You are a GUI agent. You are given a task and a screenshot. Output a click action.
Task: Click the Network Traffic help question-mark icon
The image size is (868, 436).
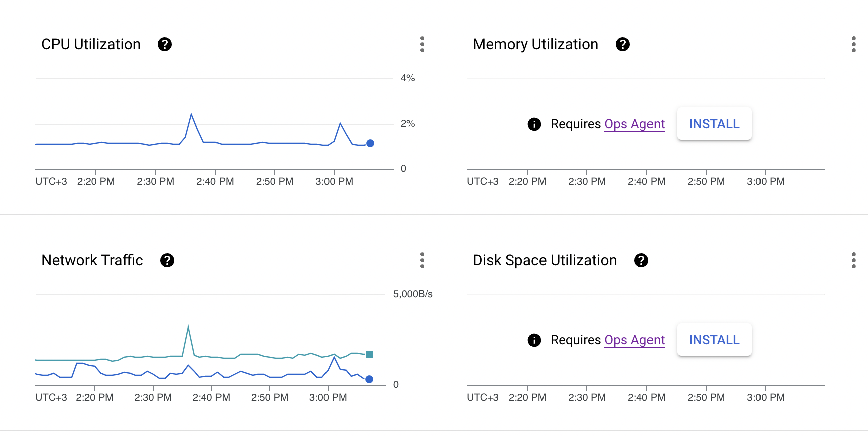click(167, 260)
